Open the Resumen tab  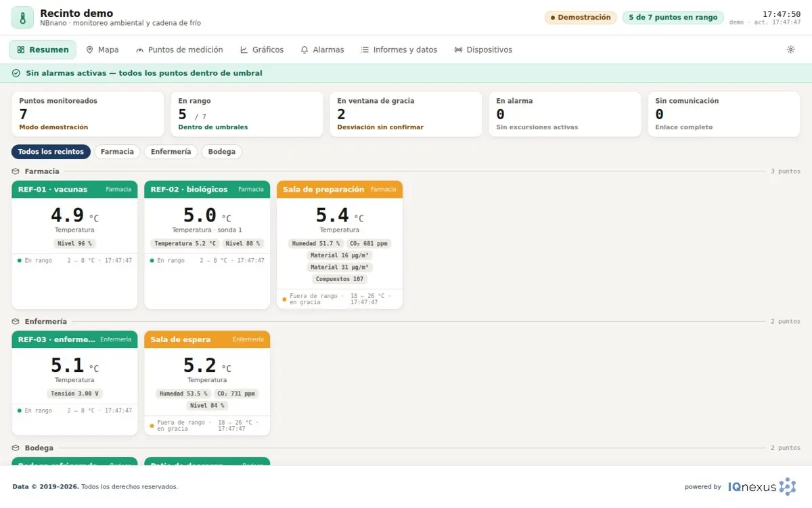click(43, 49)
